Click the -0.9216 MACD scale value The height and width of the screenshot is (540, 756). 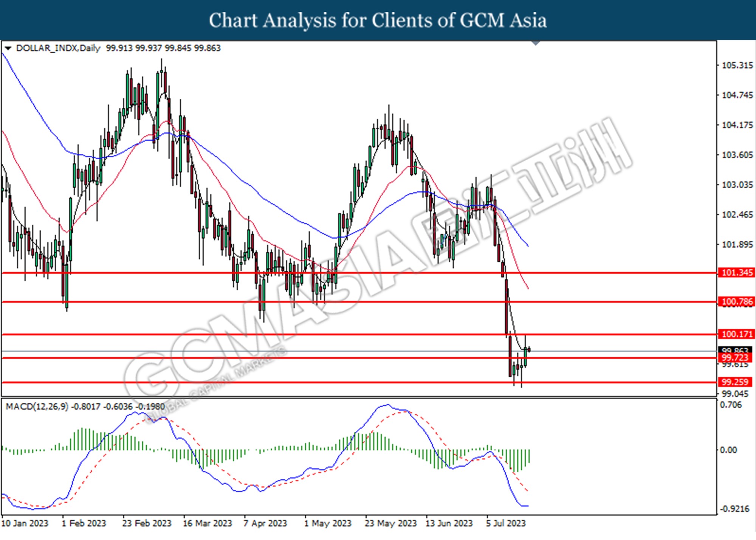pyautogui.click(x=734, y=509)
